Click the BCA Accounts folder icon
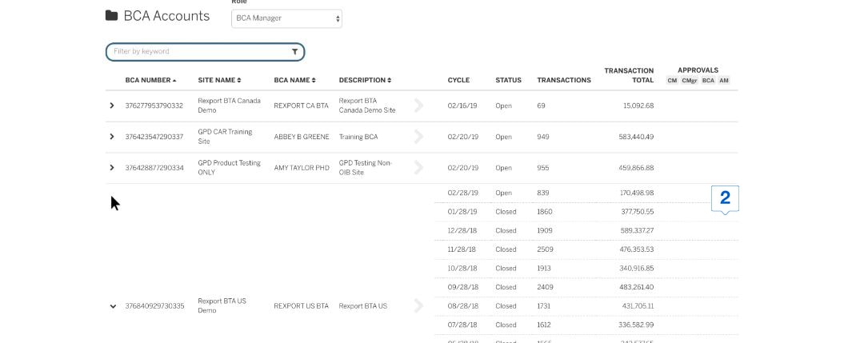Viewport: 868px width, 343px height. coord(112,16)
